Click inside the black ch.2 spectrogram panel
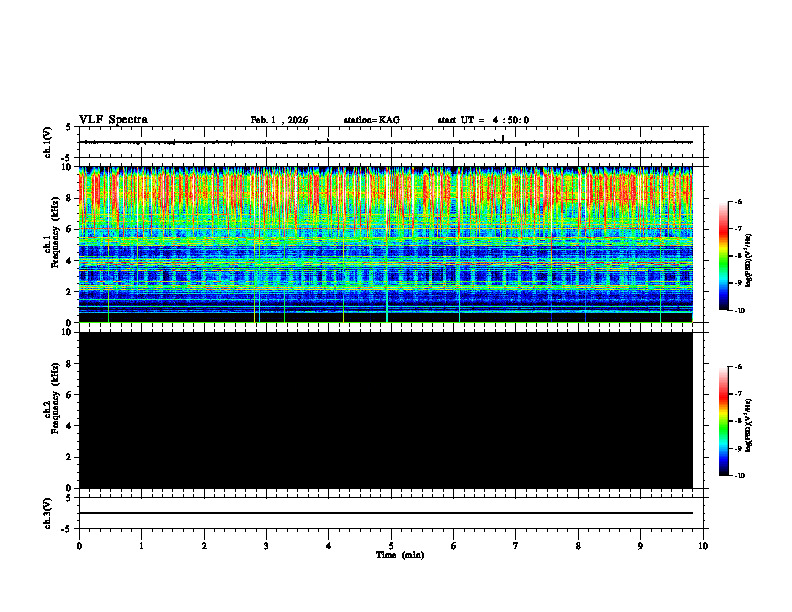Screen dimensions: 792x612 click(385, 410)
